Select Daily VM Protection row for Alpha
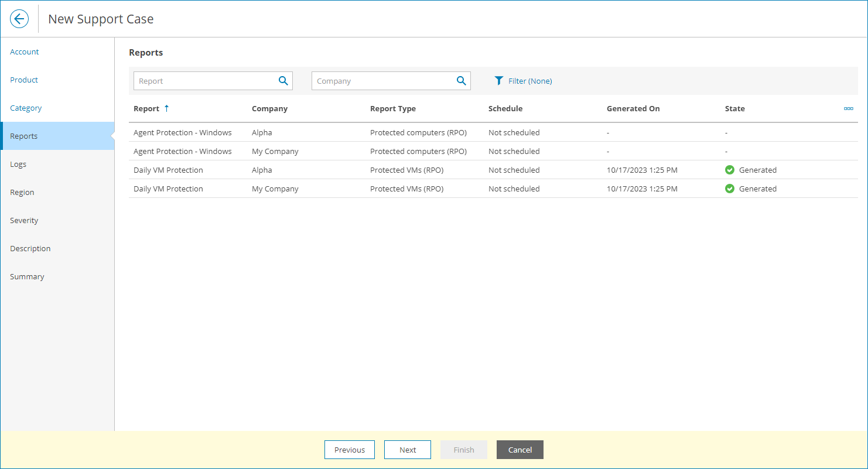868x469 pixels. 493,170
